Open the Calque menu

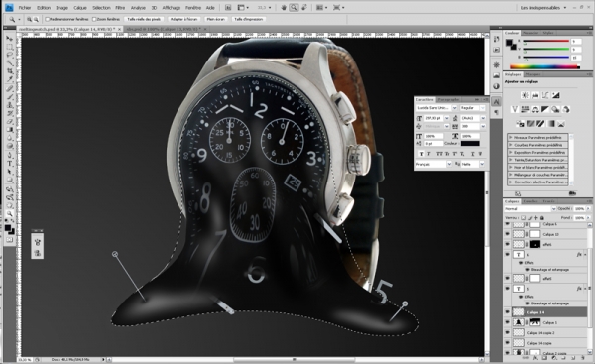(80, 8)
